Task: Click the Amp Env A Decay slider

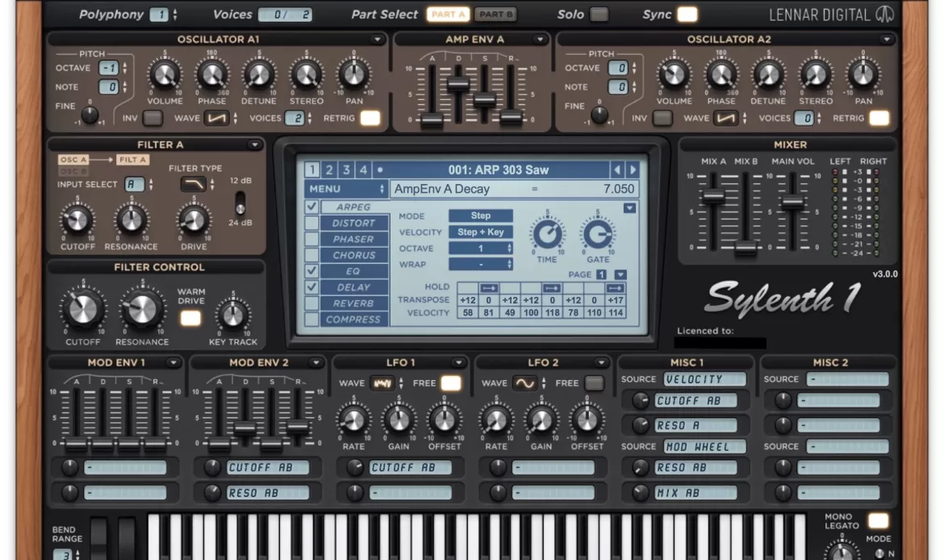Action: coord(458,84)
